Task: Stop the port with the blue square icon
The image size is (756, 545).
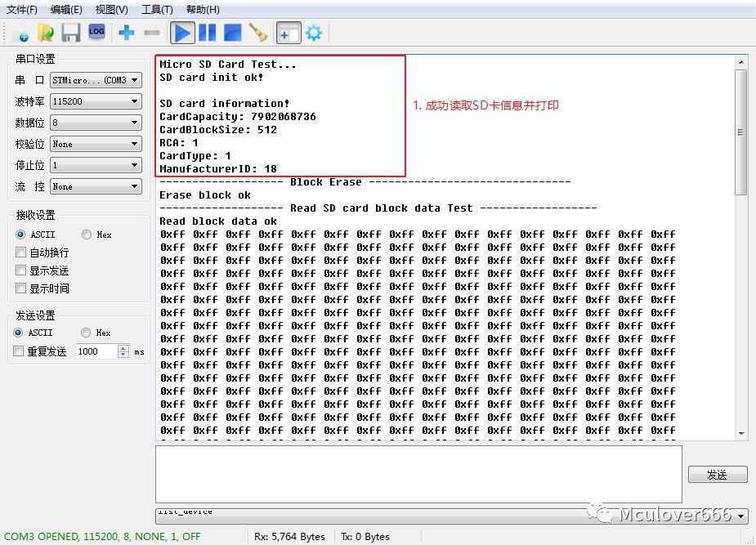Action: coord(232,33)
